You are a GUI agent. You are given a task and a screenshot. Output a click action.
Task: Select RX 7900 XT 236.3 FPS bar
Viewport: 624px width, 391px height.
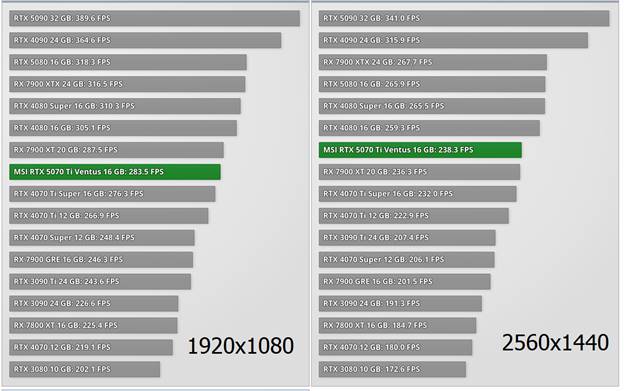419,172
